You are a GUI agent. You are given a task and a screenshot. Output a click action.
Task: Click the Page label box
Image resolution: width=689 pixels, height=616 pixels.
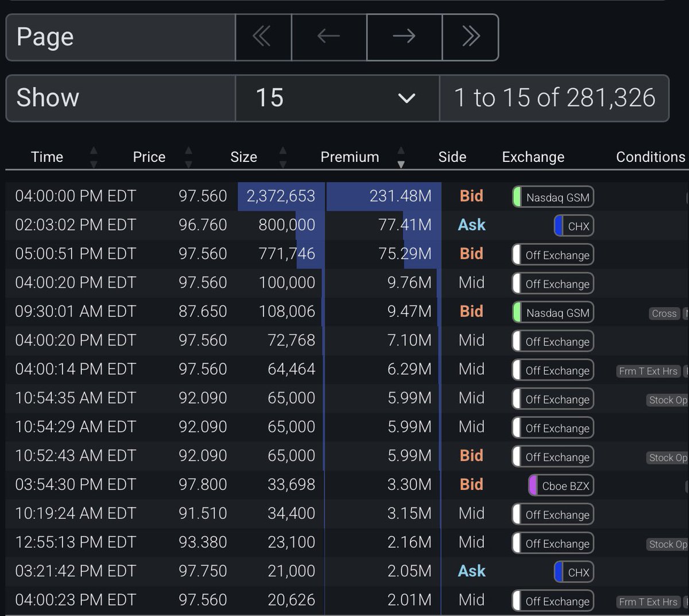click(121, 37)
